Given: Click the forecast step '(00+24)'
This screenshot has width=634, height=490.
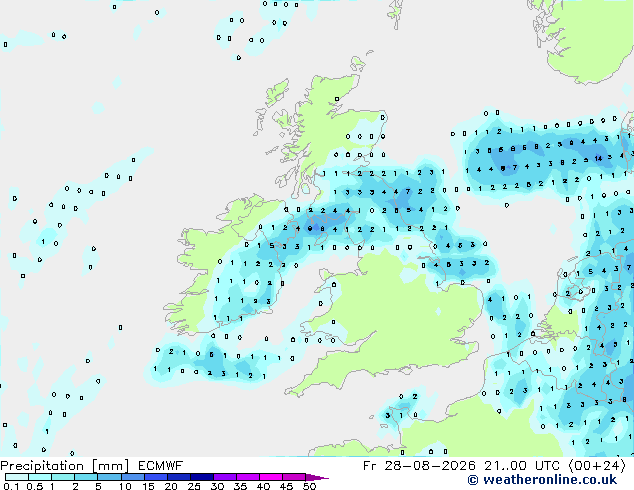Looking at the screenshot, I should coord(597,466).
